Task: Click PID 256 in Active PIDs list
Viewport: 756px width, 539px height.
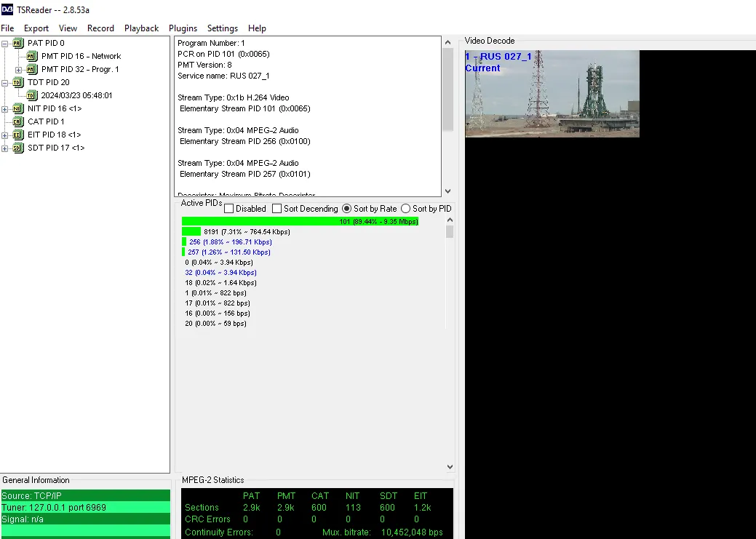Action: [x=230, y=242]
